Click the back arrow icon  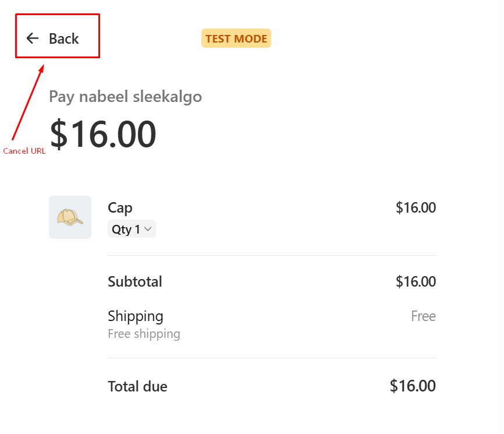pos(33,38)
